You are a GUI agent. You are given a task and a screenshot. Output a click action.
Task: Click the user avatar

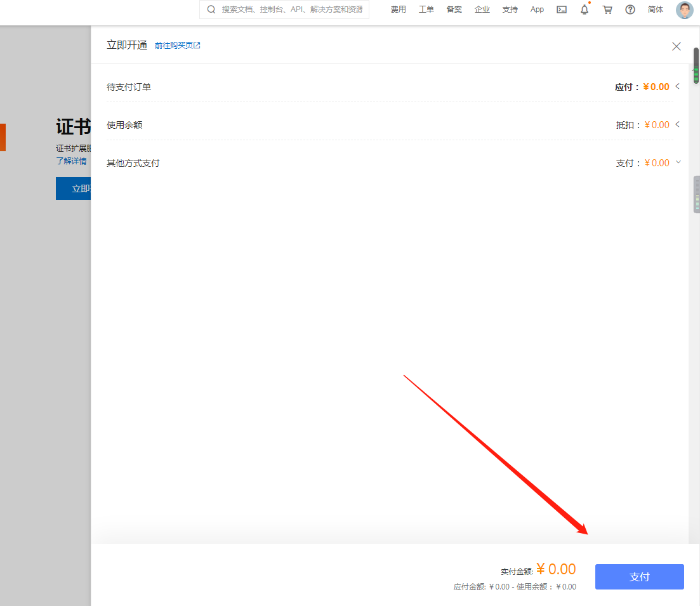pos(685,10)
